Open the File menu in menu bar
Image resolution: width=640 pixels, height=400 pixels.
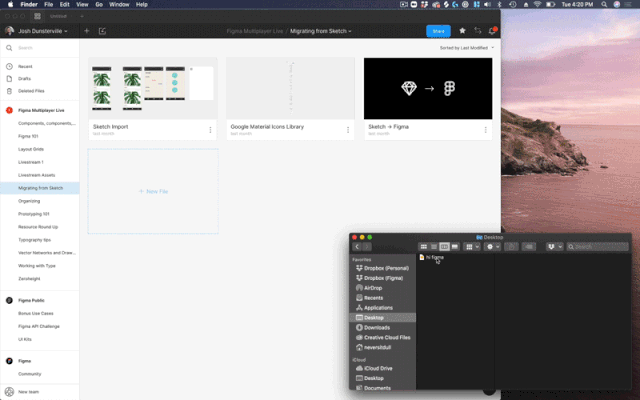(x=49, y=4)
